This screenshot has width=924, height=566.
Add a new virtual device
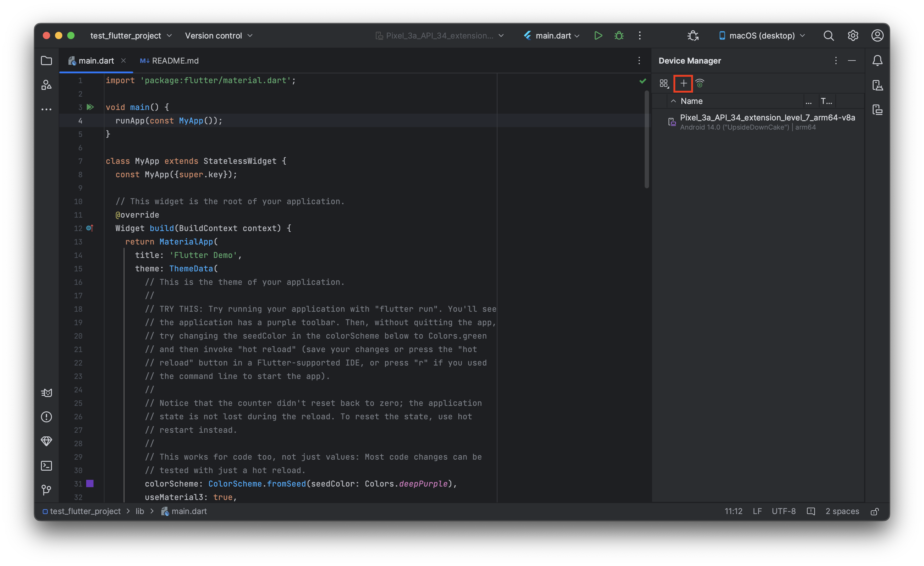[x=683, y=83]
